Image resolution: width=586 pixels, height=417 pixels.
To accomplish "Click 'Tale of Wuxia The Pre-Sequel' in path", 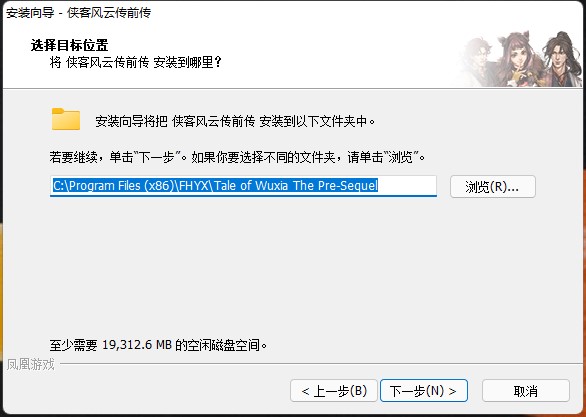I will pyautogui.click(x=296, y=186).
